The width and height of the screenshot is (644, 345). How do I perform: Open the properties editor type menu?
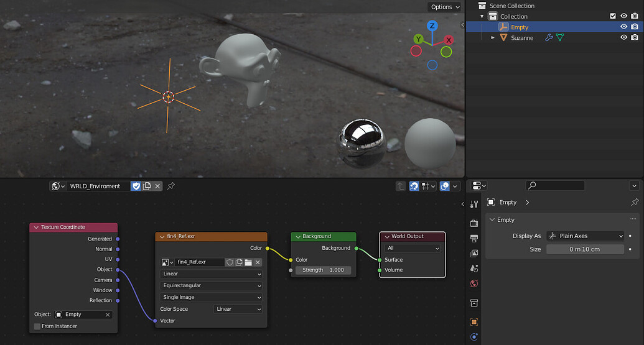coord(479,186)
